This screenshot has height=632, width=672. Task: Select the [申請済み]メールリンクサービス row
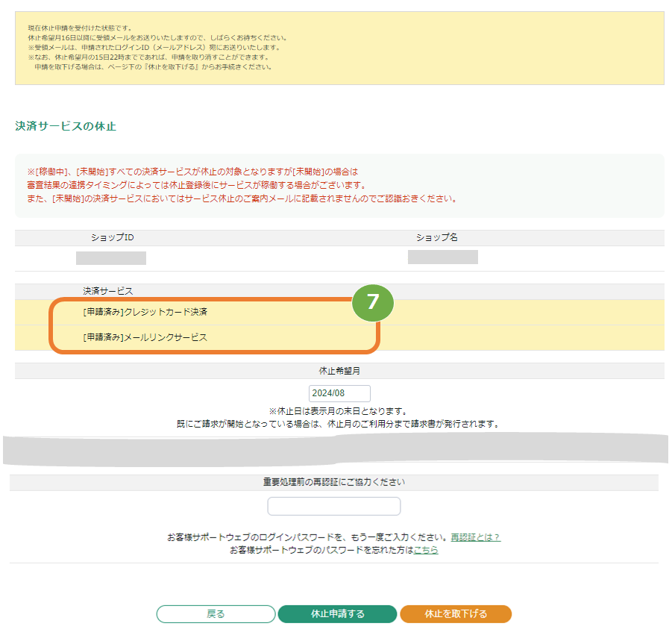tap(339, 337)
